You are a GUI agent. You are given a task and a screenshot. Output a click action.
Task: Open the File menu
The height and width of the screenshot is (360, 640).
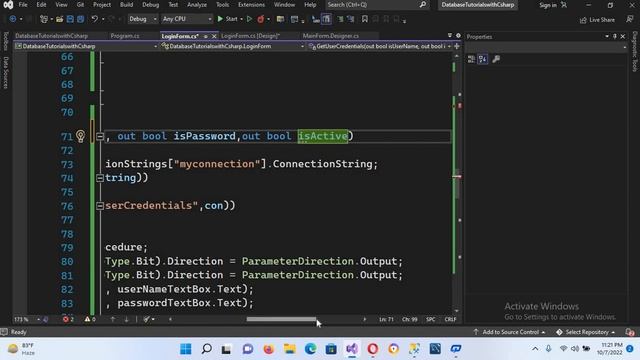click(x=23, y=4)
